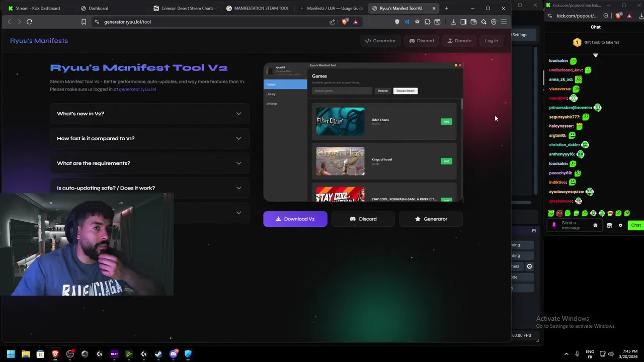The width and height of the screenshot is (644, 362).
Task: Switch to MANIFESTATION STEAM TOOL tab
Action: pyautogui.click(x=259, y=8)
